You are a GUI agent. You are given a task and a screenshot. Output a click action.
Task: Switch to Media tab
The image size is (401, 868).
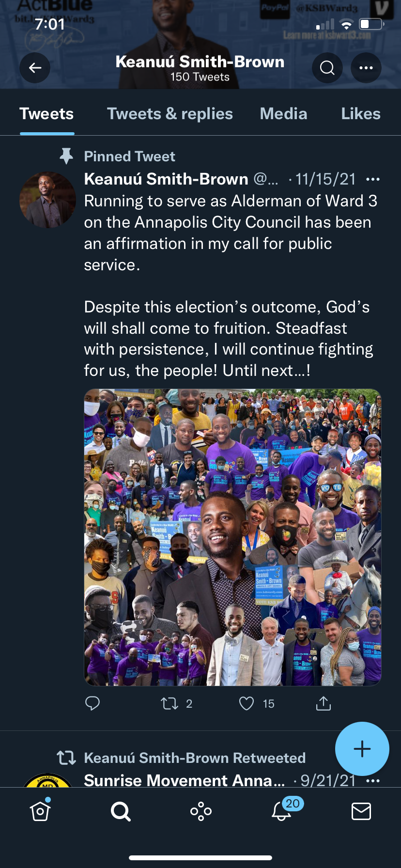(283, 114)
